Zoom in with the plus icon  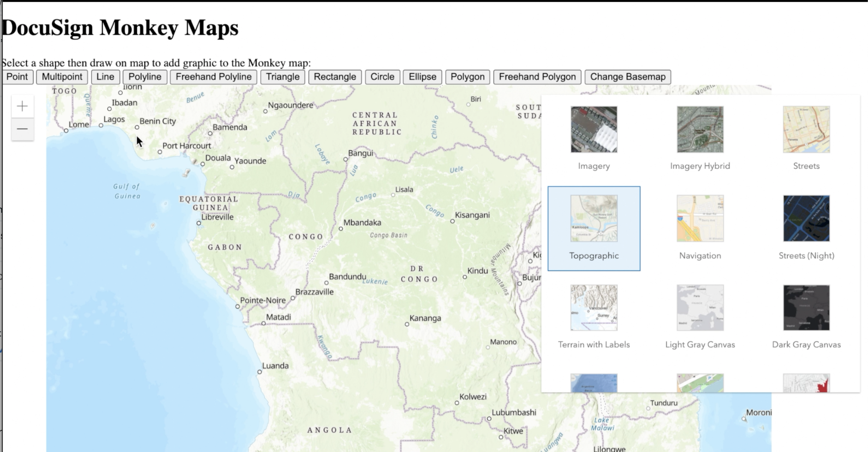point(22,106)
